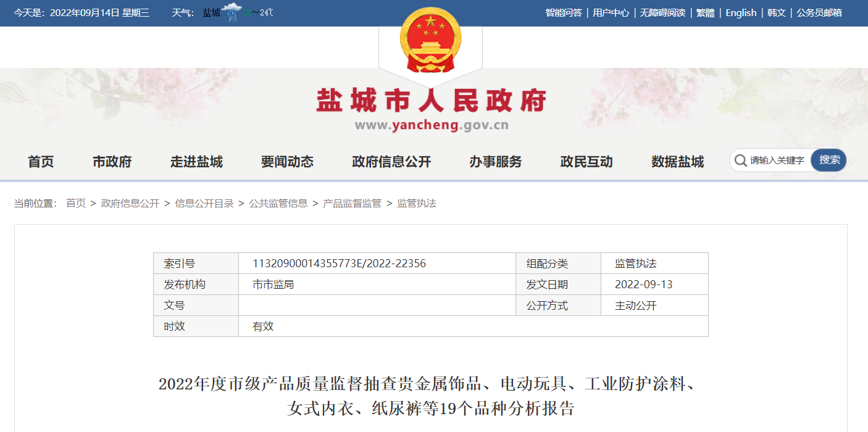868x432 pixels.
Task: Open 市政府 navigation item
Action: (112, 162)
